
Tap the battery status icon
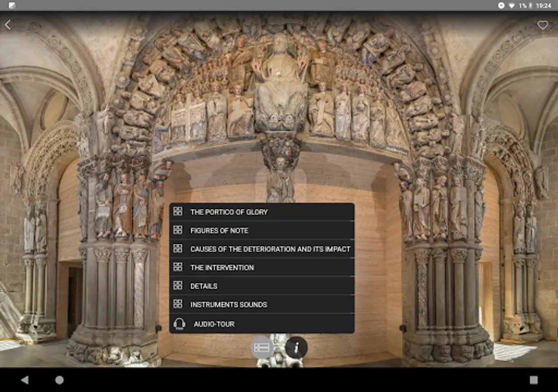531,6
